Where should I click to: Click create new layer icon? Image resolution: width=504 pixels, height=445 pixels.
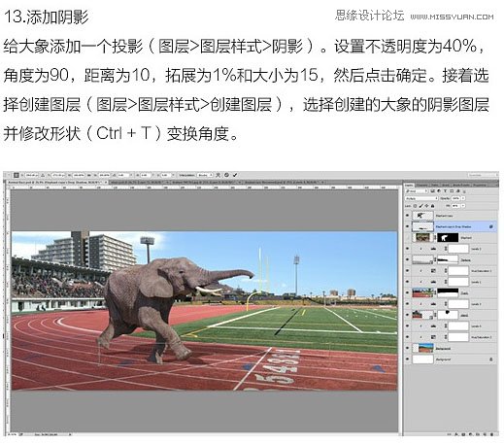pyautogui.click(x=485, y=434)
